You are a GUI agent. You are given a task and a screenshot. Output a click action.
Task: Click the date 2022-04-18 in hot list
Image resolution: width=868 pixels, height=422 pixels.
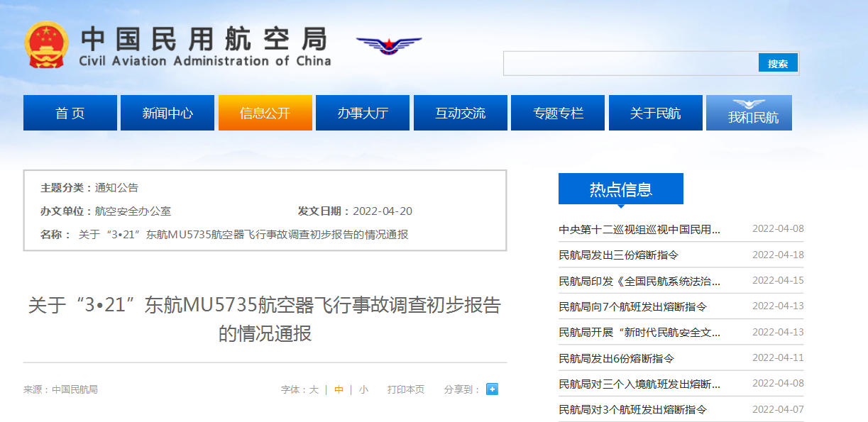tap(778, 255)
